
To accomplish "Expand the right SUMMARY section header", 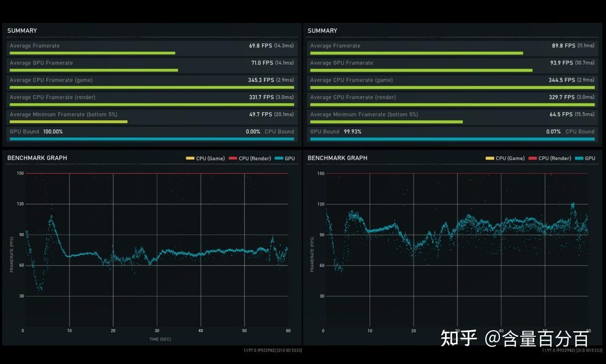I will coord(322,31).
